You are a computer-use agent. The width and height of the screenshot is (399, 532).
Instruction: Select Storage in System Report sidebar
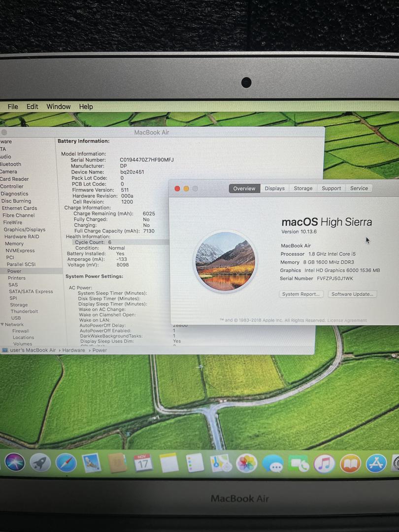(19, 305)
